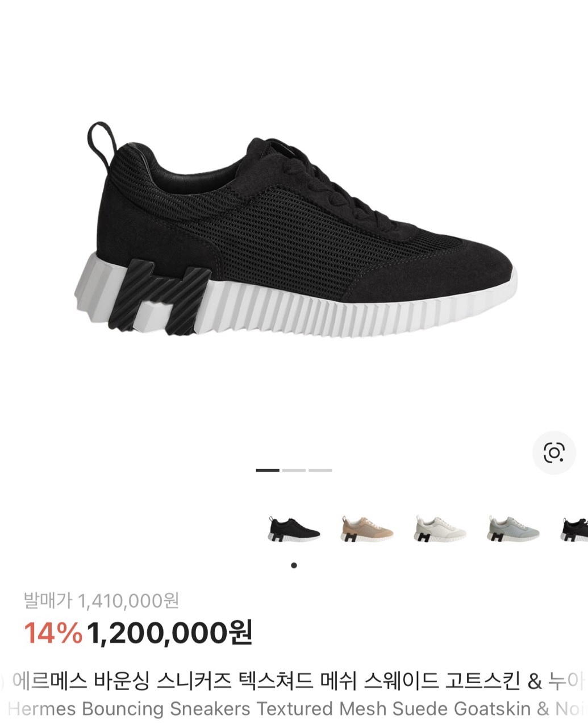Screen dimensions: 588x727
Task: Jump to the third carousel image indicator
Action: click(320, 470)
